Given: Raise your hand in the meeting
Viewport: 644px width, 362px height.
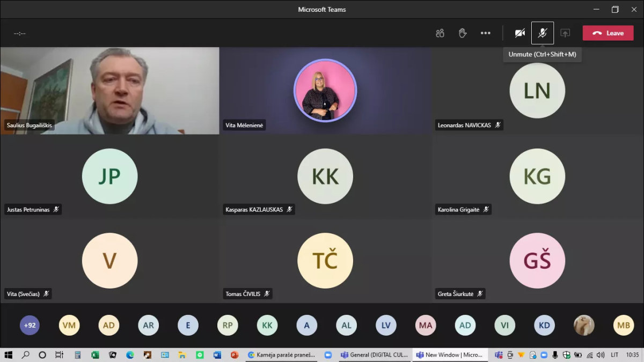Looking at the screenshot, I should point(463,33).
